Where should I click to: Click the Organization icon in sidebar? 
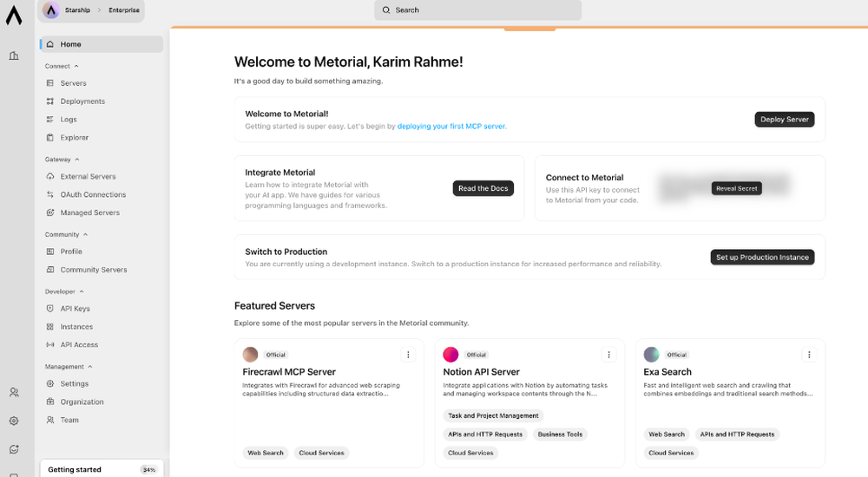pyautogui.click(x=50, y=402)
